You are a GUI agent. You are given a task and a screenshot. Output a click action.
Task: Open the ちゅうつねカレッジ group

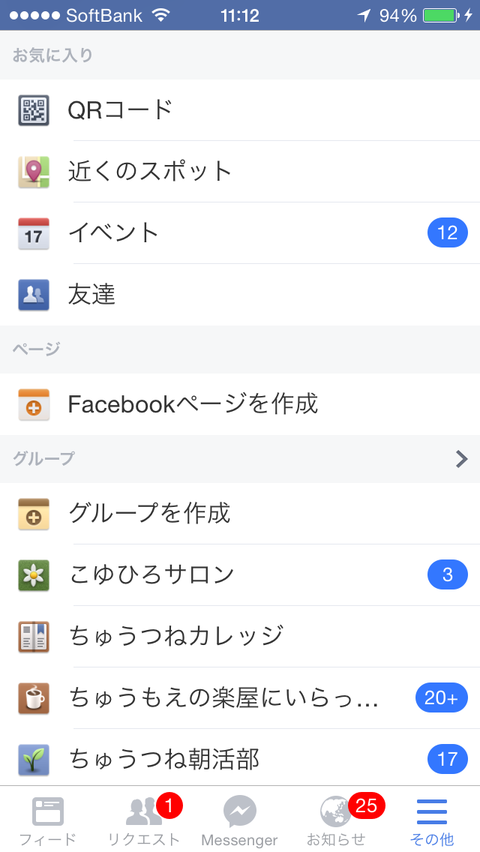coord(240,637)
